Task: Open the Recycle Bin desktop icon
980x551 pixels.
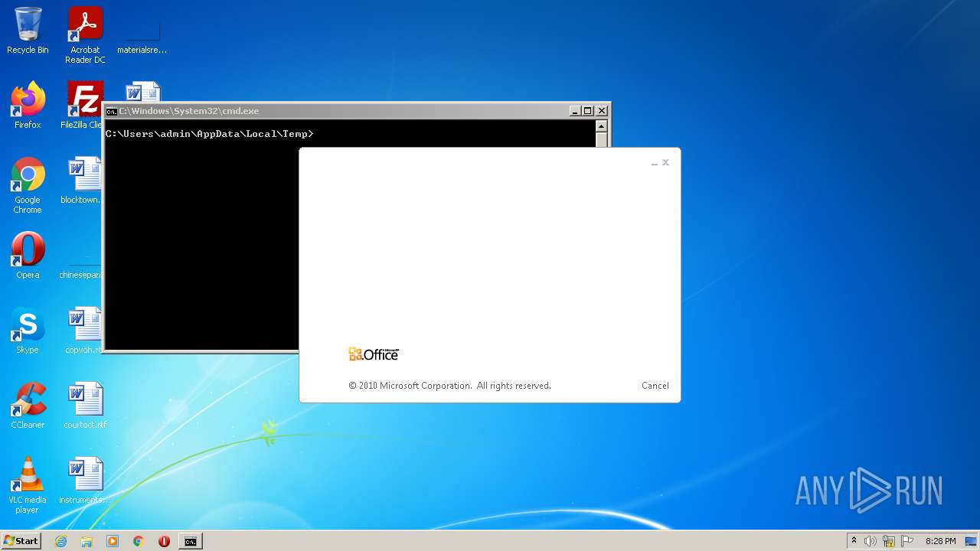Action: 28,31
